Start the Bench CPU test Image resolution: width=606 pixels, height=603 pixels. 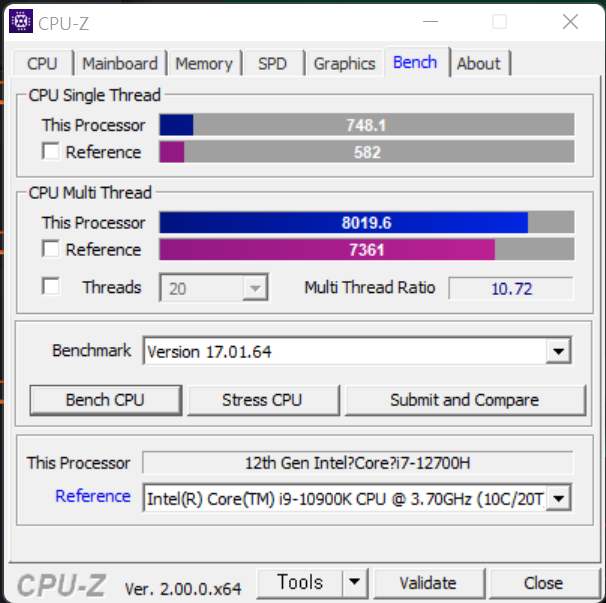105,400
